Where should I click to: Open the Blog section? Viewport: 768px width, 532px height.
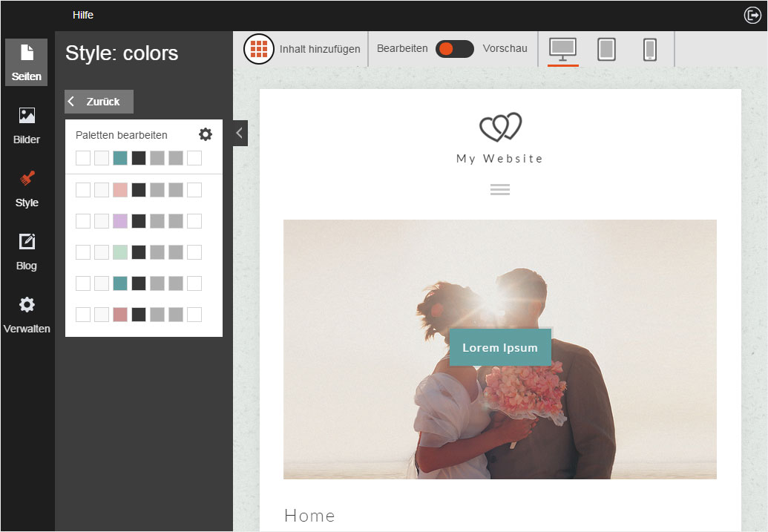27,252
